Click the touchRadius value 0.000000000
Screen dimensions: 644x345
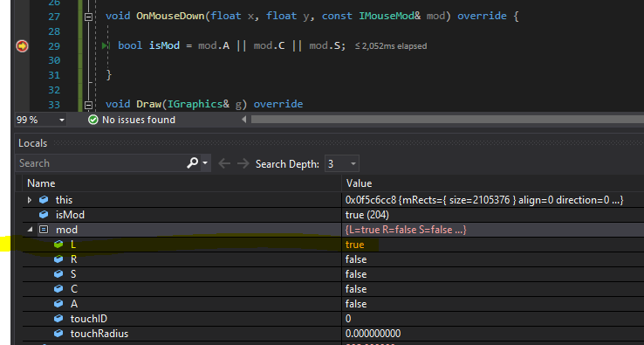point(373,334)
